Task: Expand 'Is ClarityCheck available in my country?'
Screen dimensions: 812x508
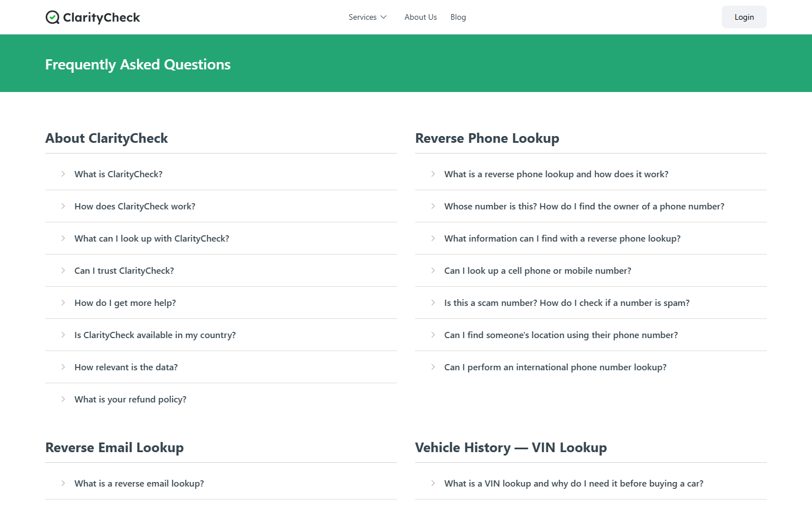Action: coord(221,335)
